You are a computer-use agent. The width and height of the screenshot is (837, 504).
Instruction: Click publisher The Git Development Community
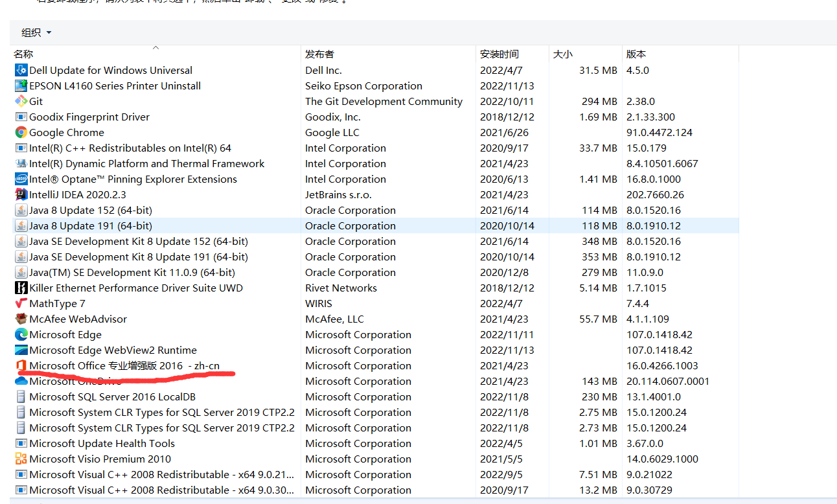tap(384, 101)
